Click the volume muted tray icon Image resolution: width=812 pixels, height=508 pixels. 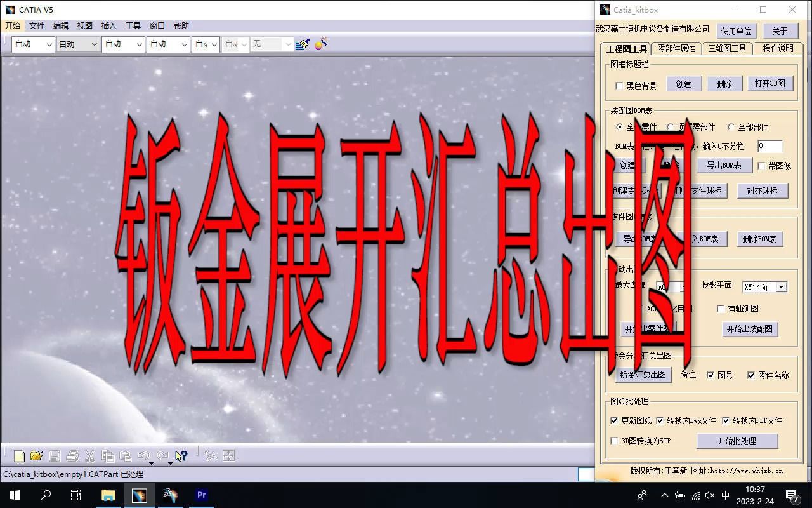710,495
